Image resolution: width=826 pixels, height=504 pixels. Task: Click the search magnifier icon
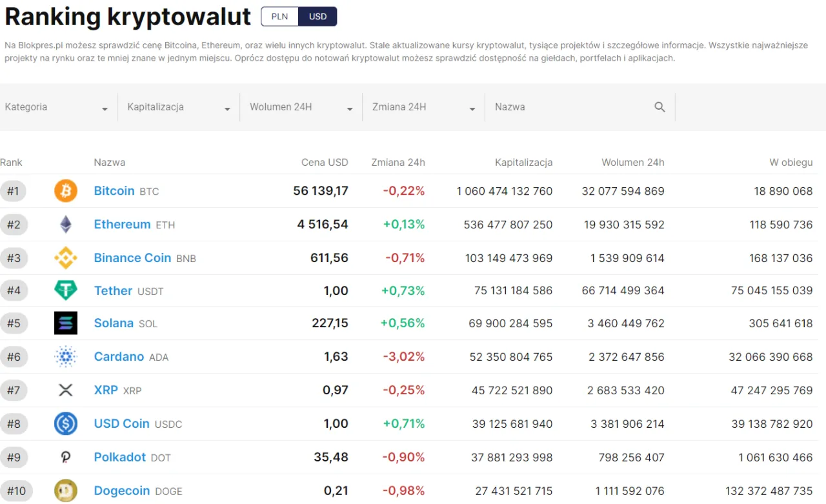point(660,106)
